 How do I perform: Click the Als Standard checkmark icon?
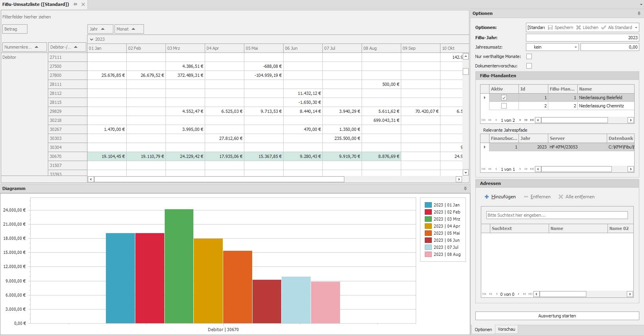click(604, 27)
